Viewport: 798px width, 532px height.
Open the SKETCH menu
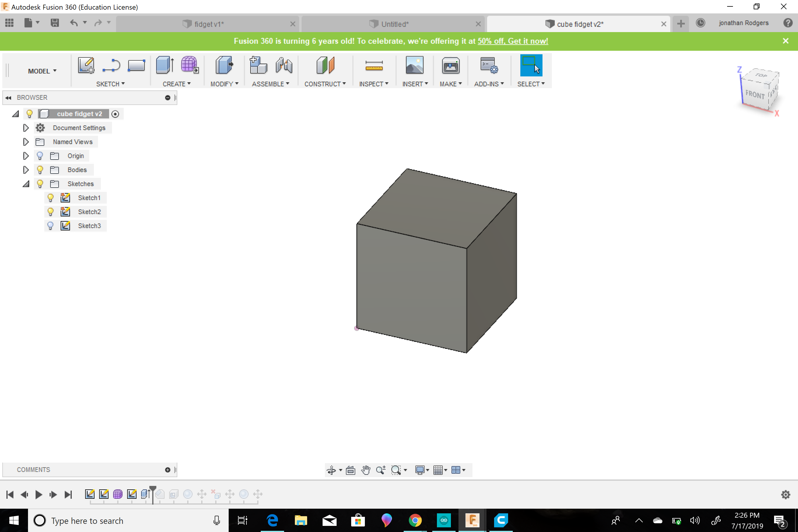coord(110,84)
